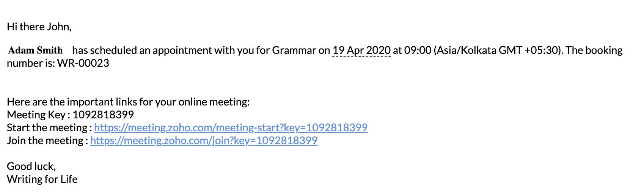The height and width of the screenshot is (192, 644).
Task: Click the time 09:00 in the message
Action: pos(418,50)
